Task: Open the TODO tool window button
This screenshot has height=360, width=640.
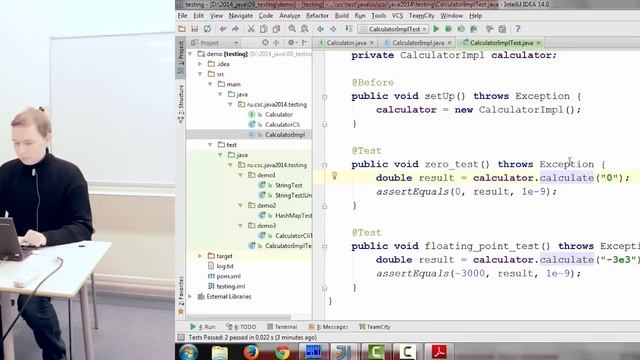Action: [241, 327]
